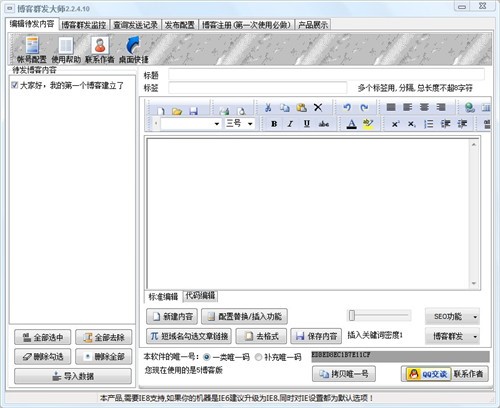
Task: Open the 使用帮助 help icon
Action: 66,50
